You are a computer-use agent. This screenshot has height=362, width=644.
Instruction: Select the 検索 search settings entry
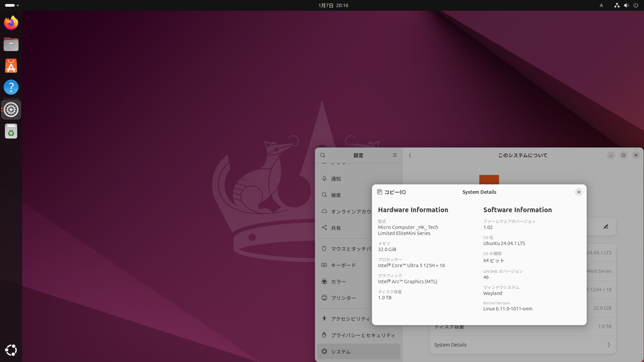(336, 195)
